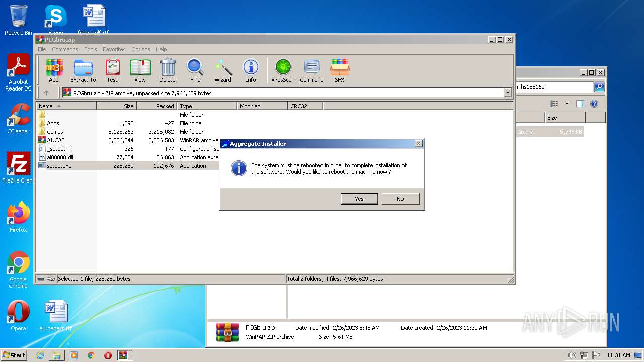Image resolution: width=644 pixels, height=362 pixels.
Task: Open the Explorer change view dropdown arrow
Action: (567, 104)
